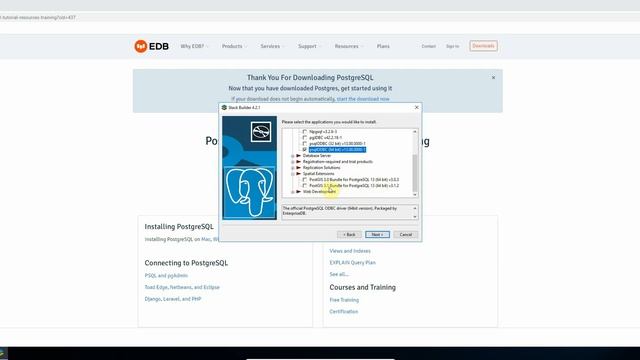The height and width of the screenshot is (360, 640).
Task: Click the Sign In link
Action: [x=452, y=46]
